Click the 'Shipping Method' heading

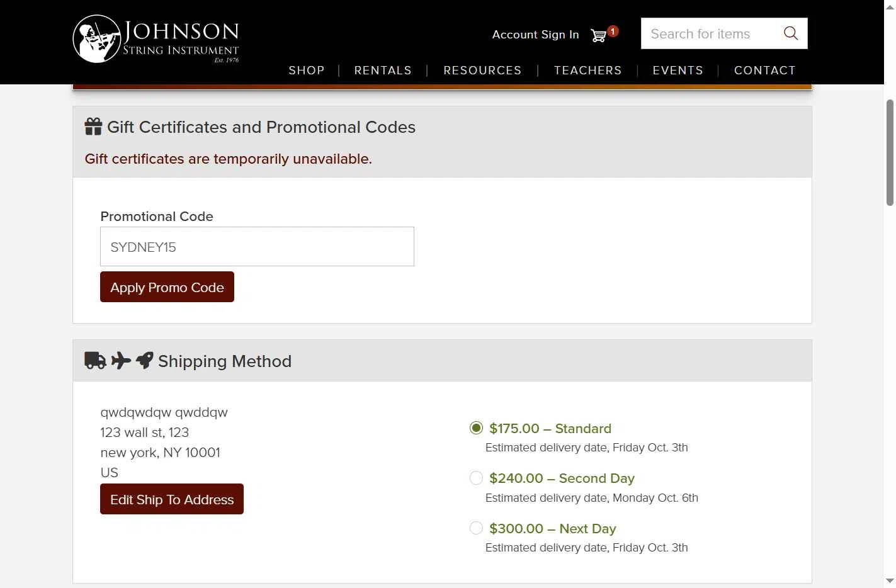(x=225, y=361)
